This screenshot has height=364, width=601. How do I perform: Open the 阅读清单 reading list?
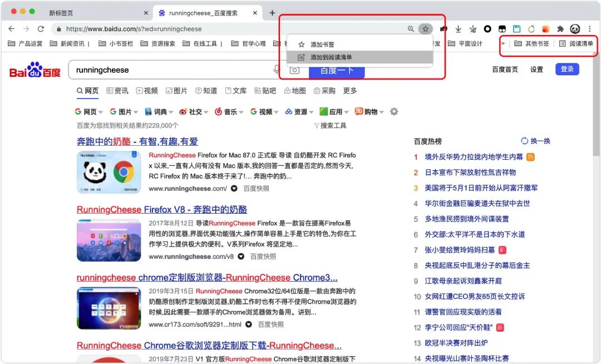(x=576, y=43)
